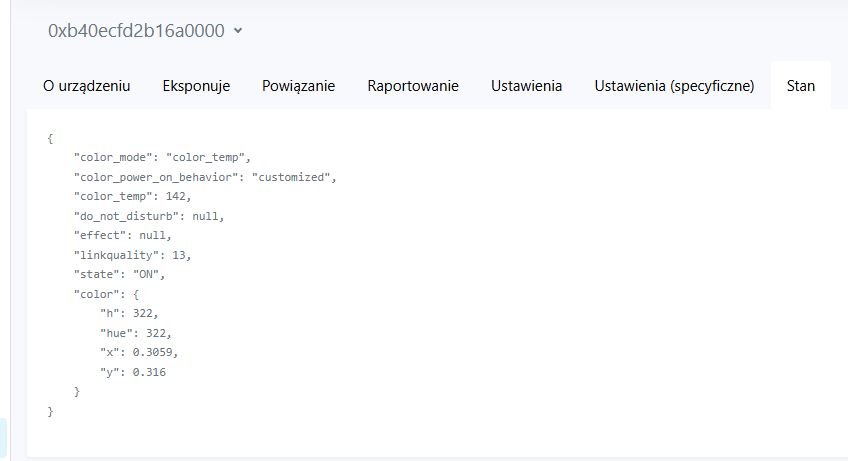Select the color_temp value 142
This screenshot has width=848, height=461.
(175, 196)
